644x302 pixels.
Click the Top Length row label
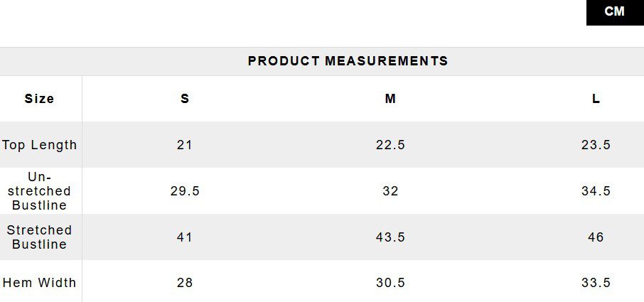(39, 145)
